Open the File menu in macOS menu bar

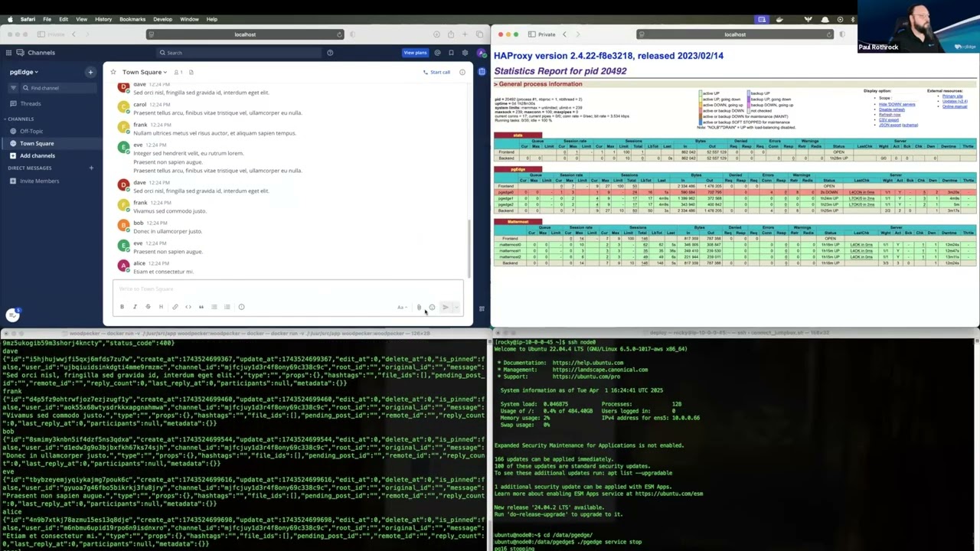coord(47,19)
